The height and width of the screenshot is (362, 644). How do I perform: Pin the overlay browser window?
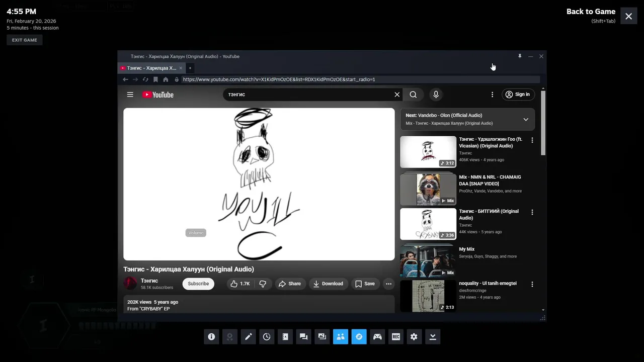tap(520, 56)
